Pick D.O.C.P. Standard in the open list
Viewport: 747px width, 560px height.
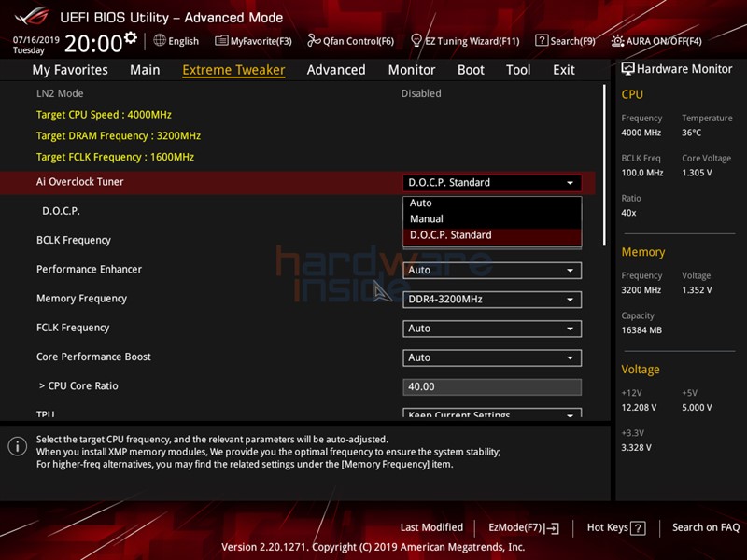[x=492, y=235]
